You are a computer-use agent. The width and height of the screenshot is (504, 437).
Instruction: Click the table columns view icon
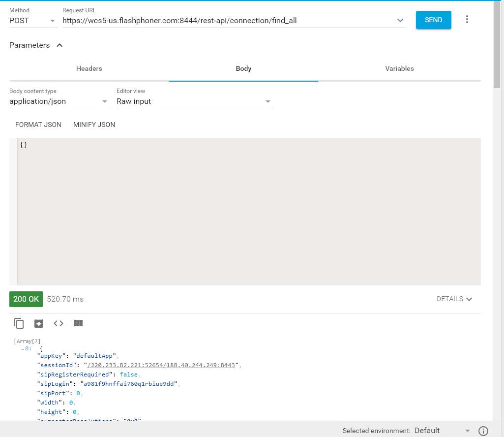point(78,323)
